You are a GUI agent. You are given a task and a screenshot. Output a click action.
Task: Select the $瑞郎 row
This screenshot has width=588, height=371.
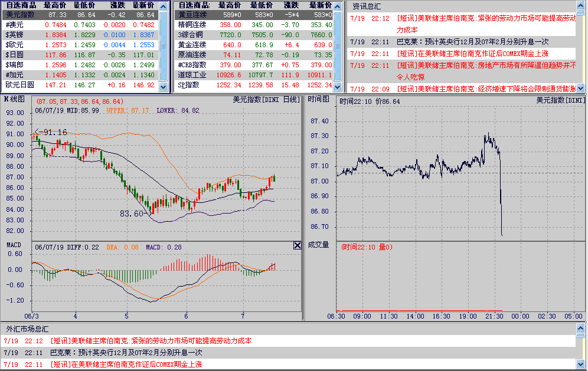tap(81, 65)
